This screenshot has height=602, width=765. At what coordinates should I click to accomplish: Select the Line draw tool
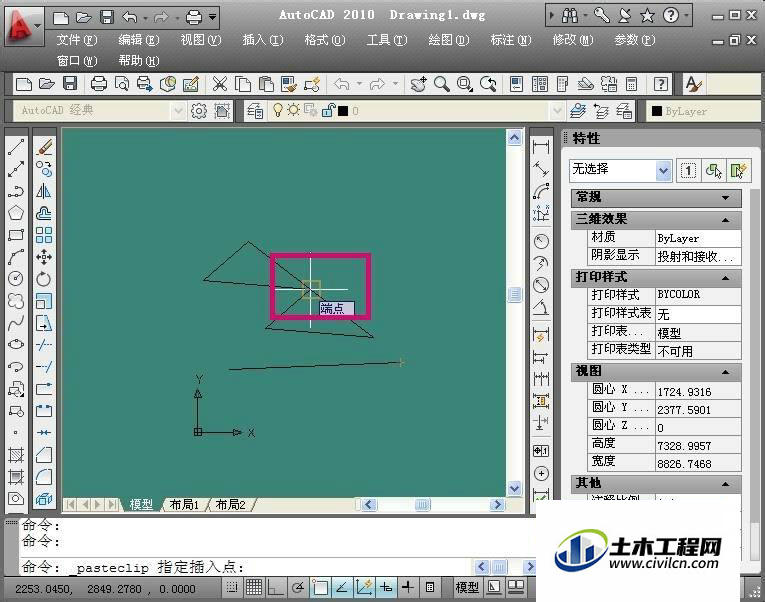(x=16, y=147)
